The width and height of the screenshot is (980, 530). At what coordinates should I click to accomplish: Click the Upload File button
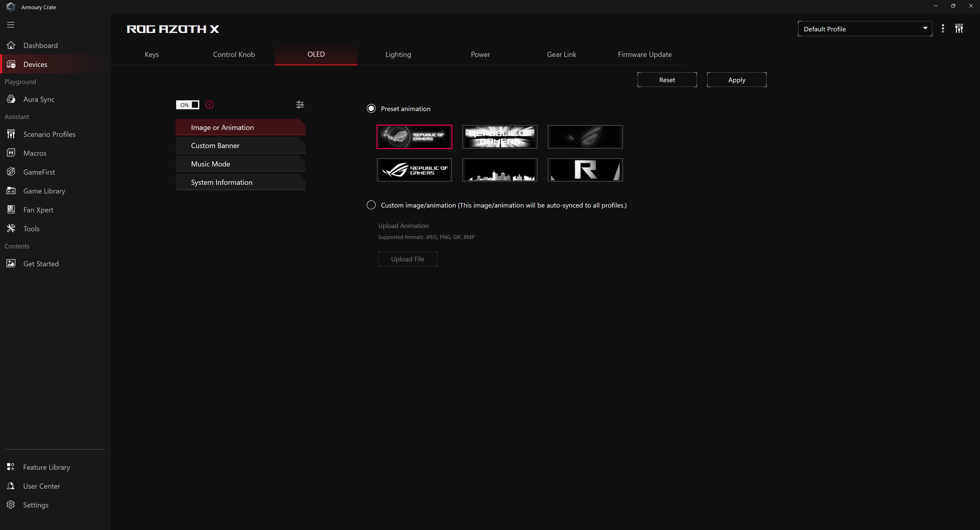pos(408,259)
